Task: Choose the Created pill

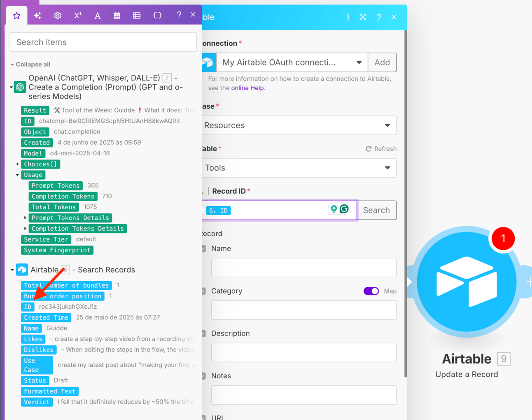Action: [x=37, y=143]
